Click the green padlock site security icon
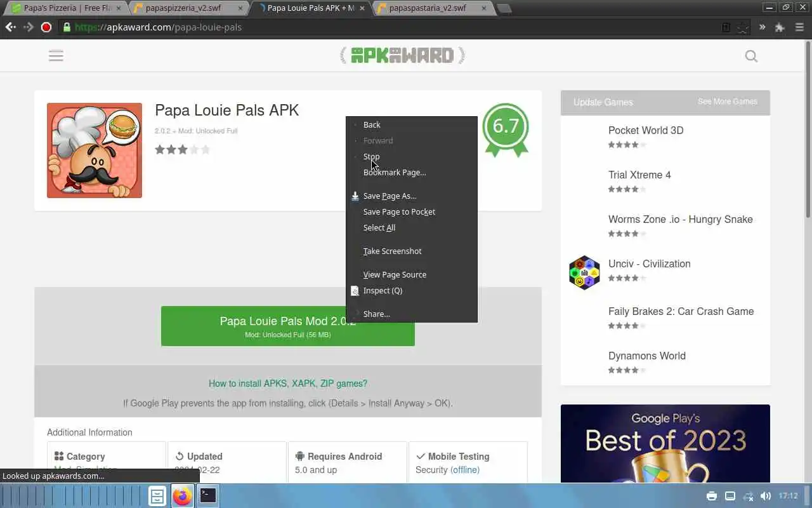This screenshot has height=508, width=812. click(x=66, y=27)
